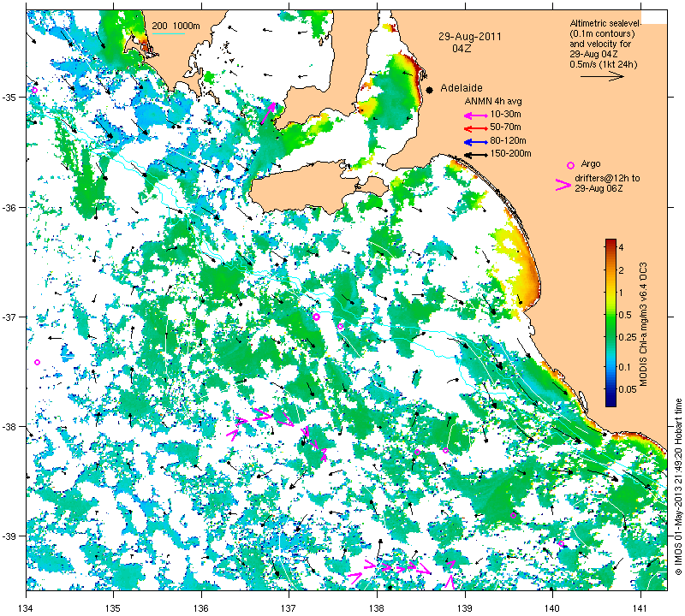The width and height of the screenshot is (685, 616).
Task: Click the magenta drifters legend chevron
Action: (563, 184)
